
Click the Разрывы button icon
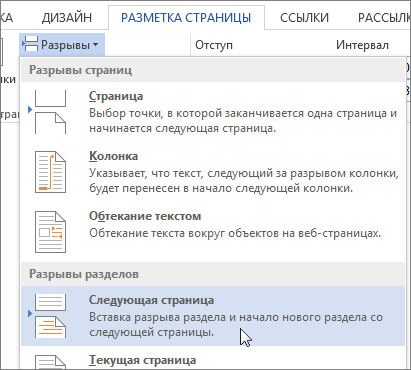click(31, 44)
